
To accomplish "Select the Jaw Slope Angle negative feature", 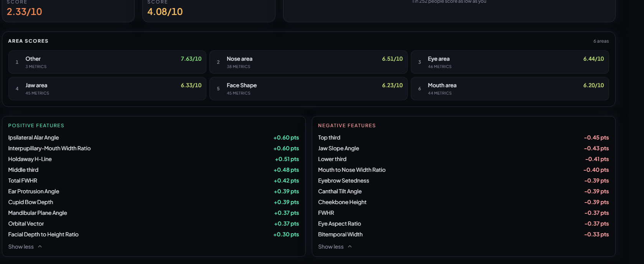I will coord(463,148).
